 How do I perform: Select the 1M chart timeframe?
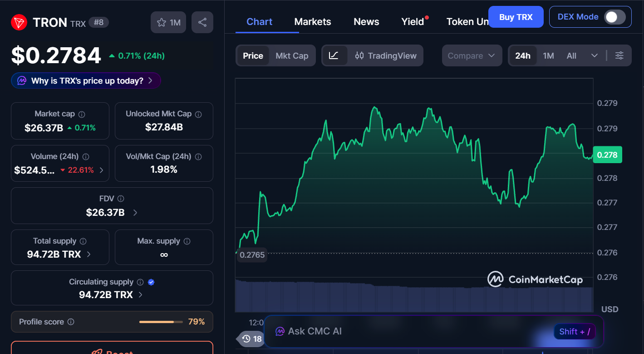pos(548,55)
